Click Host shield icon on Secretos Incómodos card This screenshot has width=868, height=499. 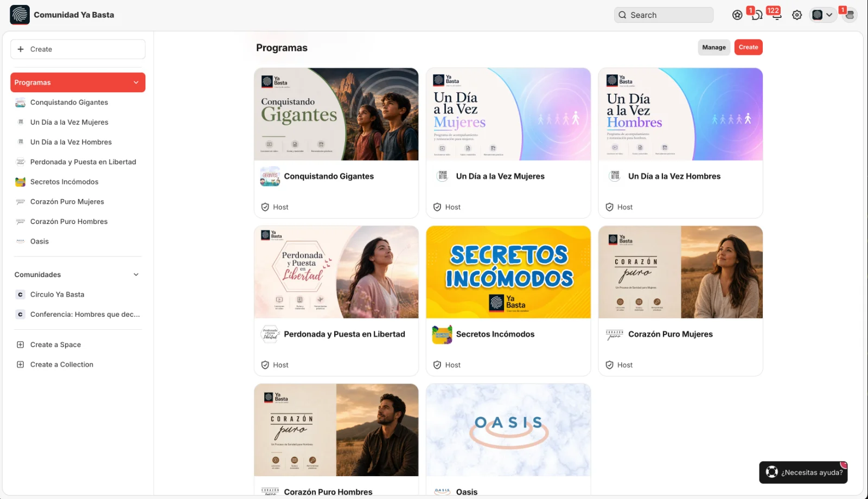point(437,365)
